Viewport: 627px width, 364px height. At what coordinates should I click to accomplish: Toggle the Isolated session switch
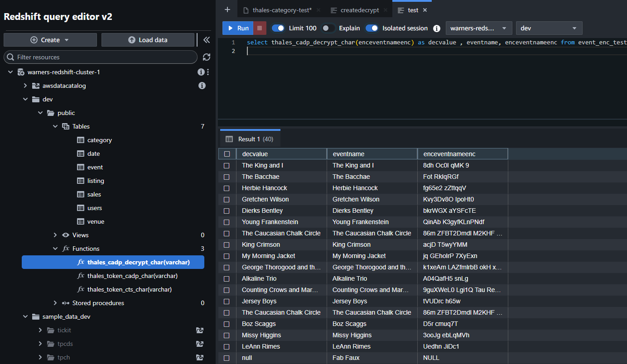372,28
